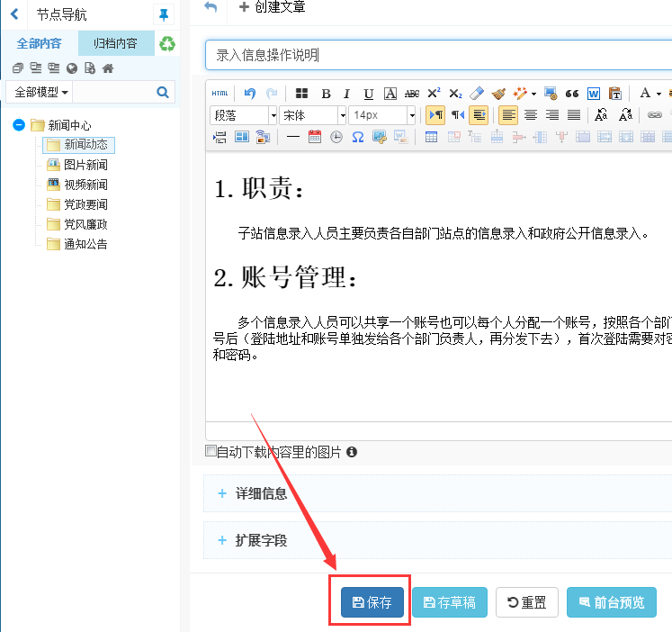This screenshot has height=632, width=672.
Task: Click the HTML source view icon
Action: click(x=220, y=94)
